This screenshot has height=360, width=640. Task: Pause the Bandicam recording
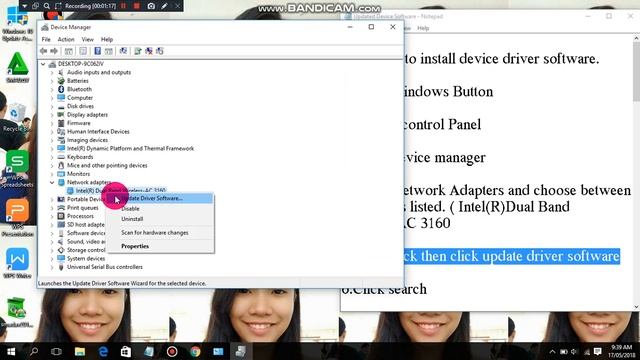coord(123,6)
